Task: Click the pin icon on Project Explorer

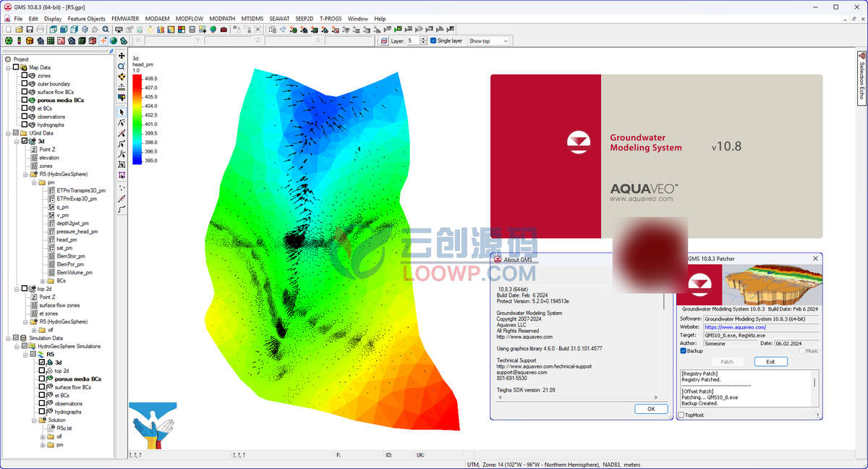Action: point(111,51)
